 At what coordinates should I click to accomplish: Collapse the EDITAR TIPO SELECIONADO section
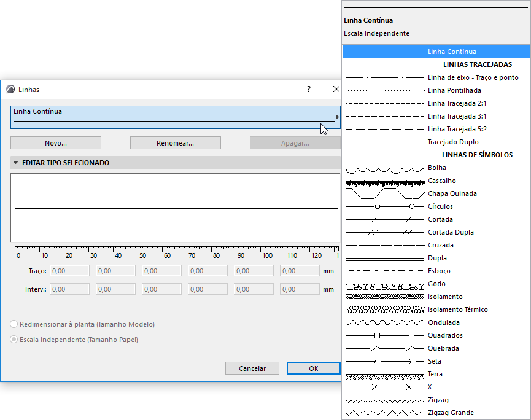coord(15,163)
